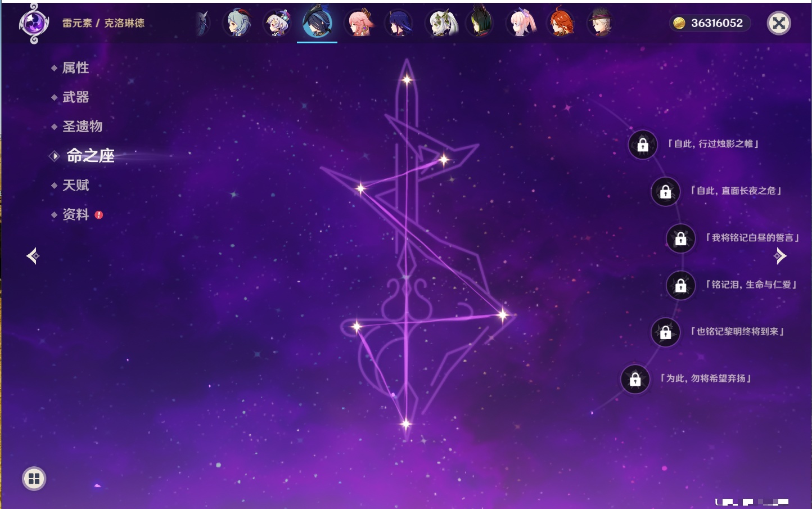Click lock icon for 「我将铭记白昼的誓言」
This screenshot has height=509, width=812.
pyautogui.click(x=680, y=238)
